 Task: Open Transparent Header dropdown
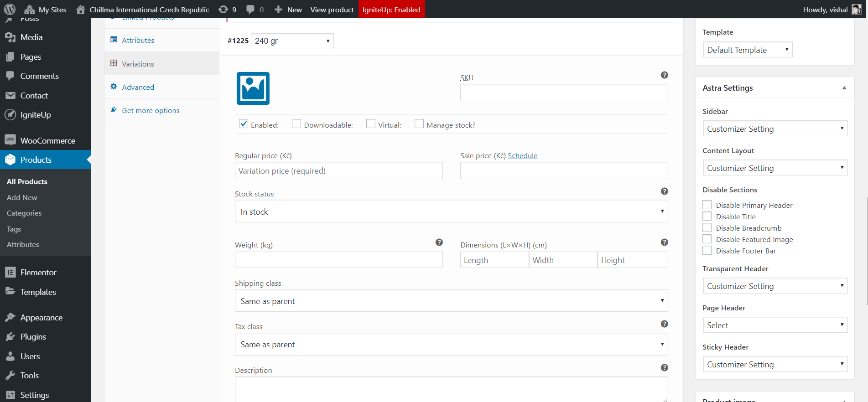(x=775, y=286)
